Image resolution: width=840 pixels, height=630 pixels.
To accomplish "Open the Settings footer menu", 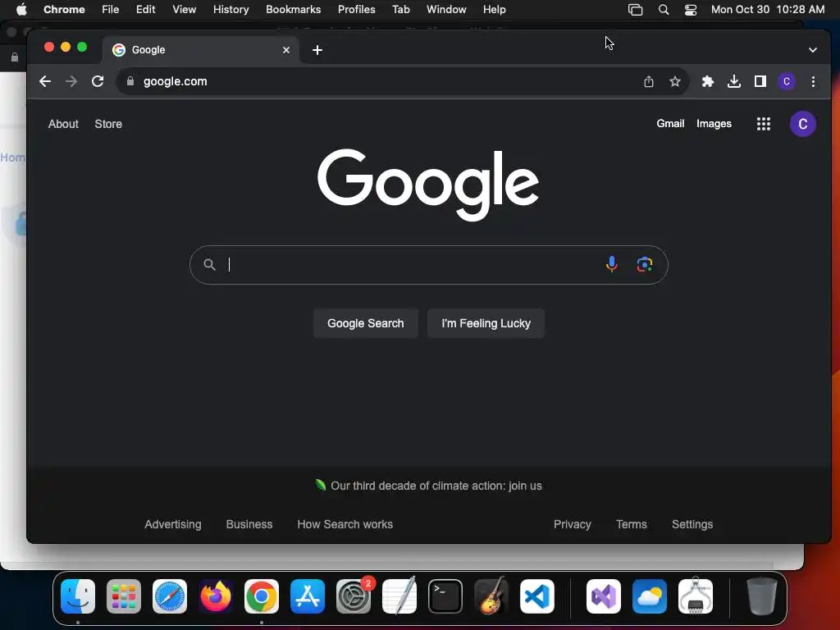I will (692, 524).
